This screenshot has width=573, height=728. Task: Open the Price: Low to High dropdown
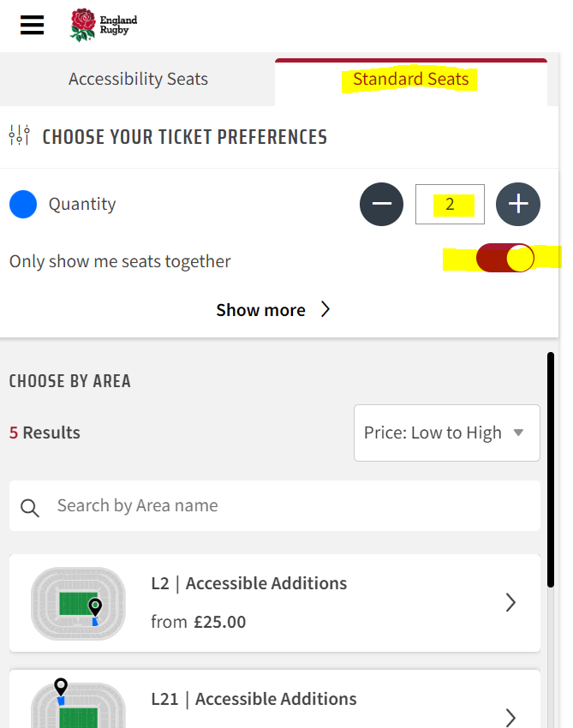tap(447, 433)
